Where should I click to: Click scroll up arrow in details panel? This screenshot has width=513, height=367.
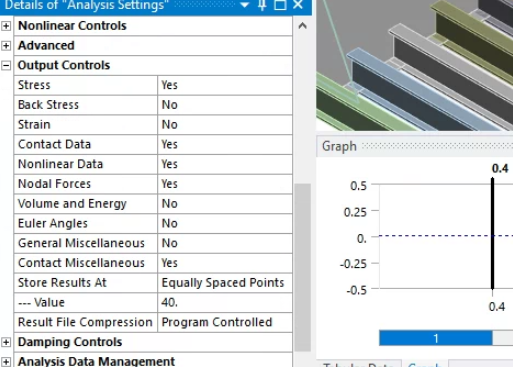[302, 26]
